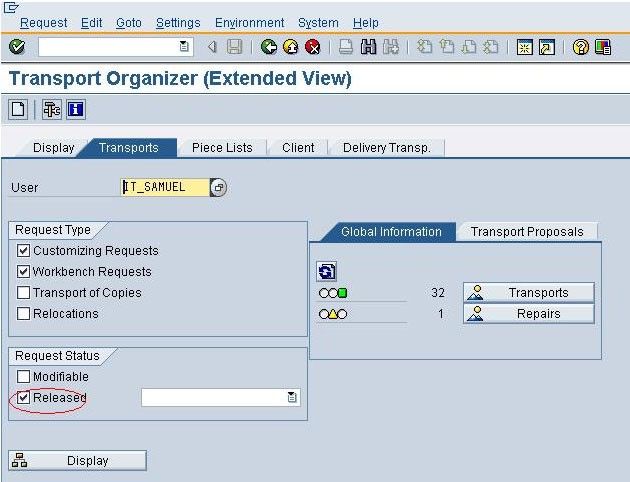Enable the Transport of Copies checkbox
This screenshot has height=482, width=630.
click(x=23, y=292)
